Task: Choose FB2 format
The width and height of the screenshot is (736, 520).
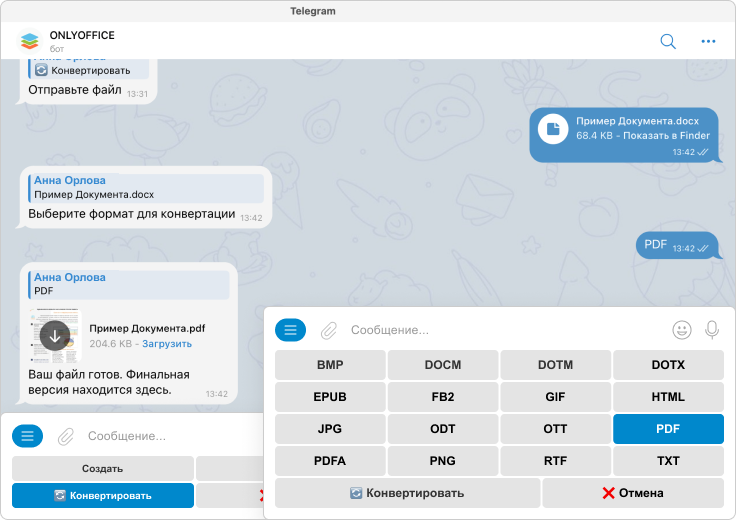Action: [x=443, y=397]
